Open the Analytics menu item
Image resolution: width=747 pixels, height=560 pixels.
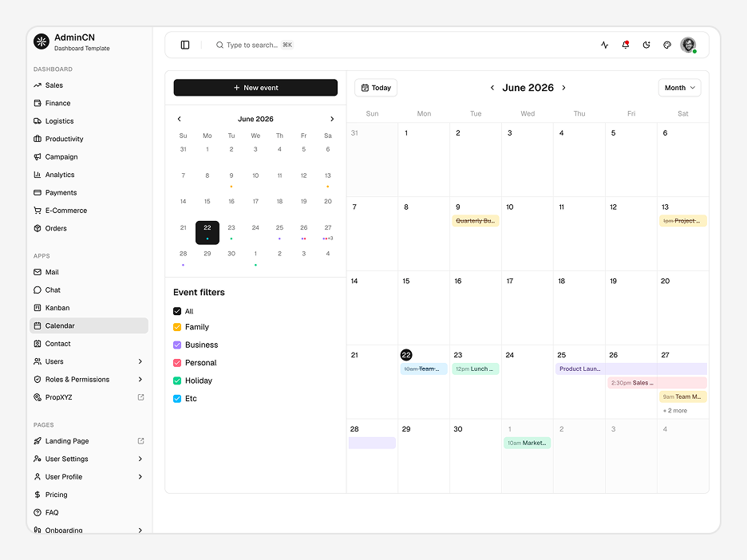[89, 174]
